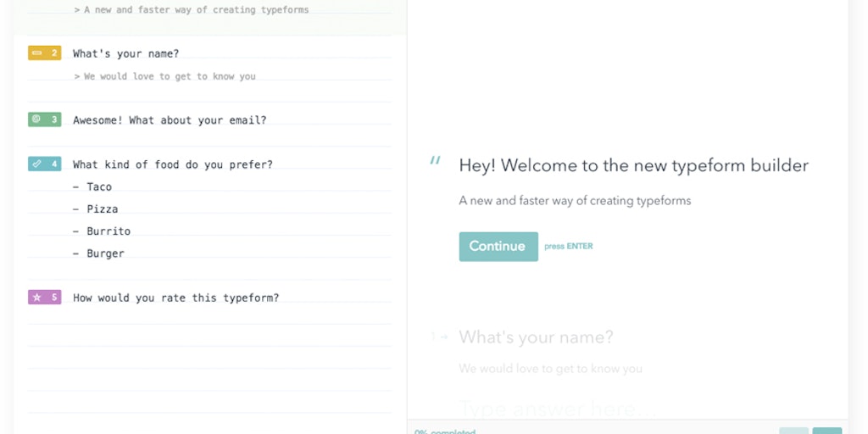The height and width of the screenshot is (434, 868).
Task: Click the blue multiple-choice badge numbered 4
Action: (44, 164)
